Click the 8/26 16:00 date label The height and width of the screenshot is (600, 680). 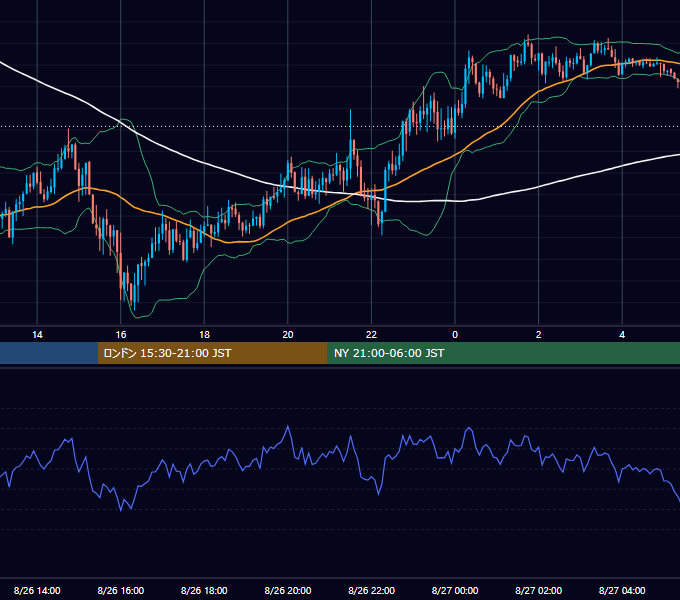(121, 590)
